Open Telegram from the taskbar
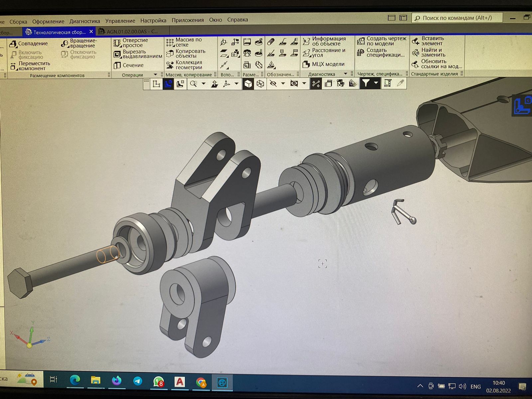The width and height of the screenshot is (532, 399). [138, 381]
